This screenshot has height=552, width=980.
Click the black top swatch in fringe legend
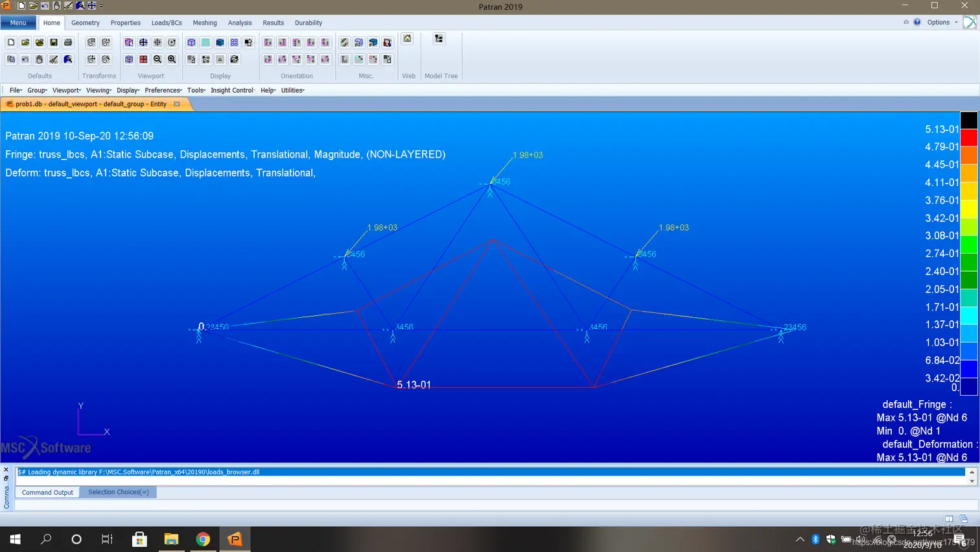tap(968, 120)
